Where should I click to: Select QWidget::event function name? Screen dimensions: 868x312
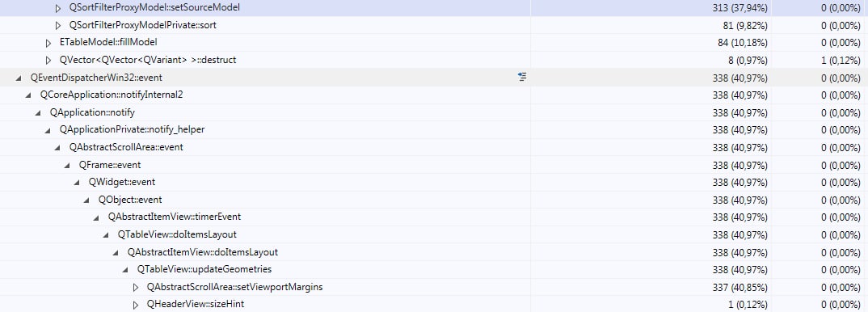pos(122,182)
